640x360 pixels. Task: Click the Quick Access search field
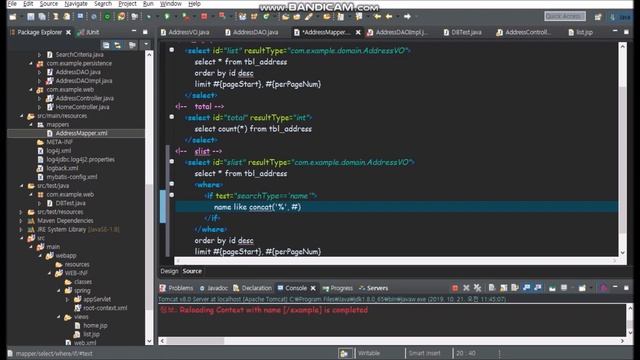[x=565, y=16]
